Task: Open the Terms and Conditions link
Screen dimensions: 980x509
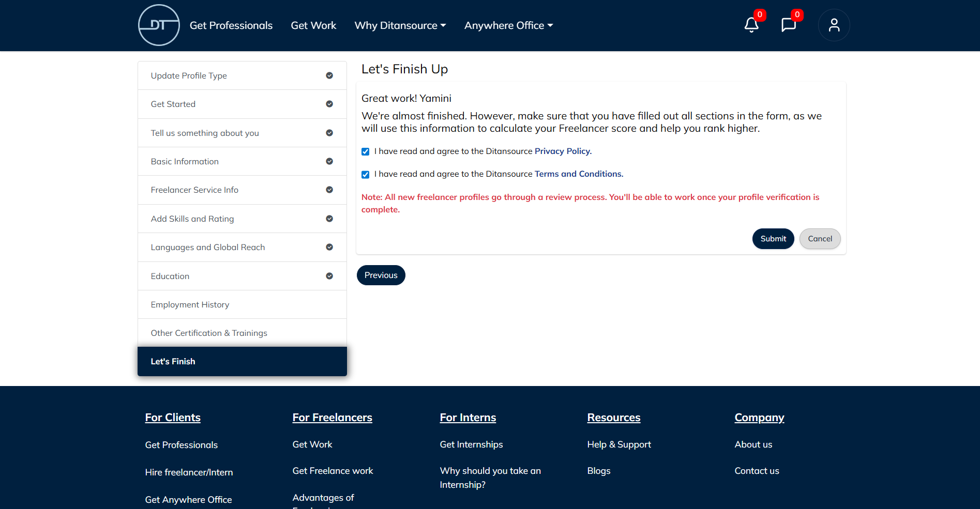Action: point(579,174)
